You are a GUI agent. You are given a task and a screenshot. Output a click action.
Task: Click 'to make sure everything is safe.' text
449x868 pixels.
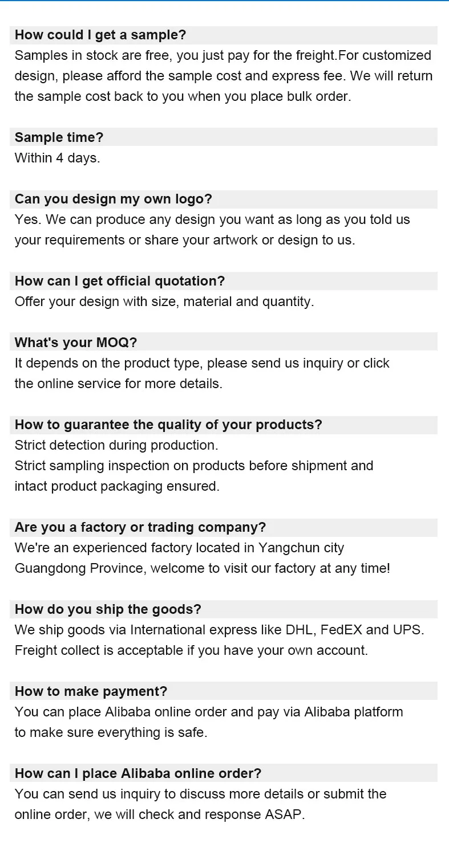tap(111, 732)
